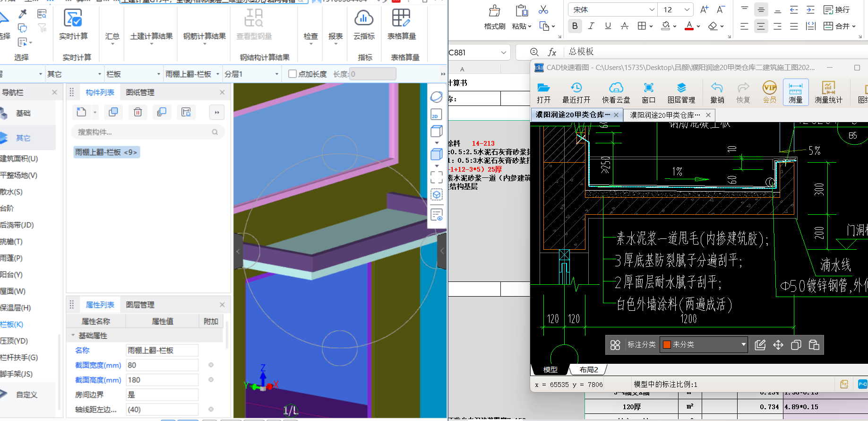Image resolution: width=868 pixels, height=421 pixels.
Task: Select the 属性列表 tab
Action: point(100,305)
